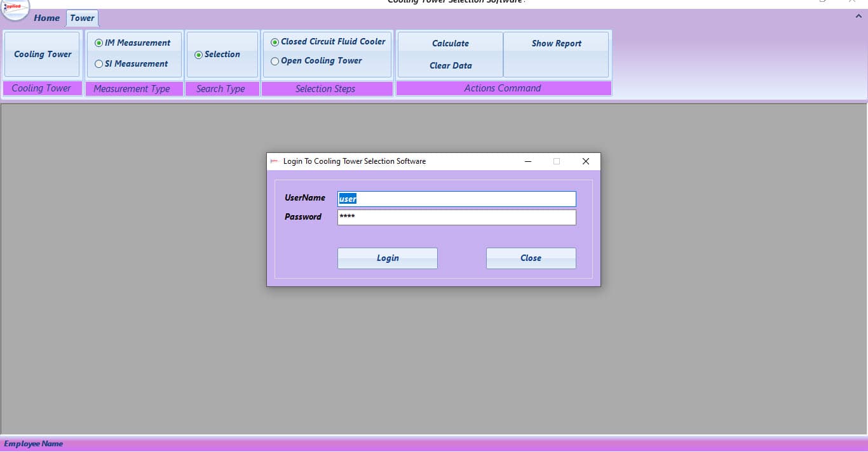Close login dialog with X icon
Screen dimensions: 868x452
[x=586, y=161]
